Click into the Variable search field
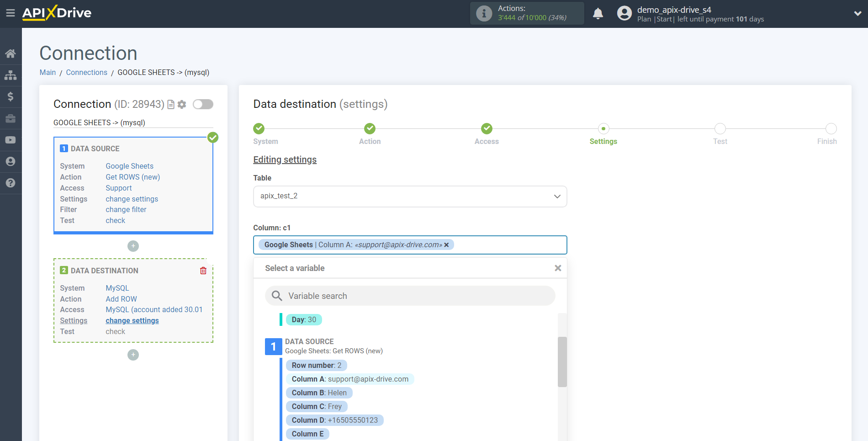 click(x=410, y=296)
